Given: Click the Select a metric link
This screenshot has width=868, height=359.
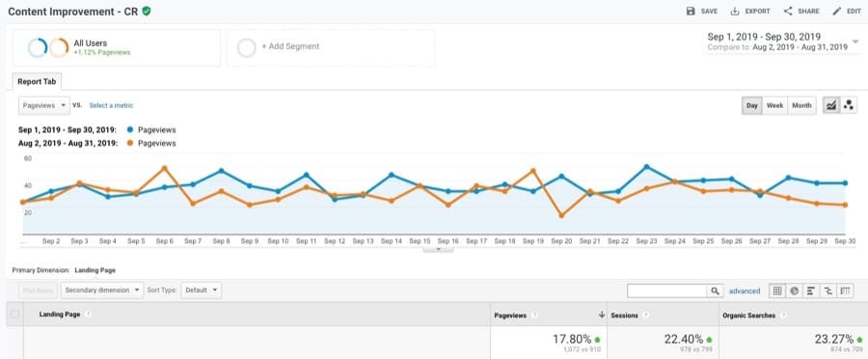Looking at the screenshot, I should tap(111, 105).
